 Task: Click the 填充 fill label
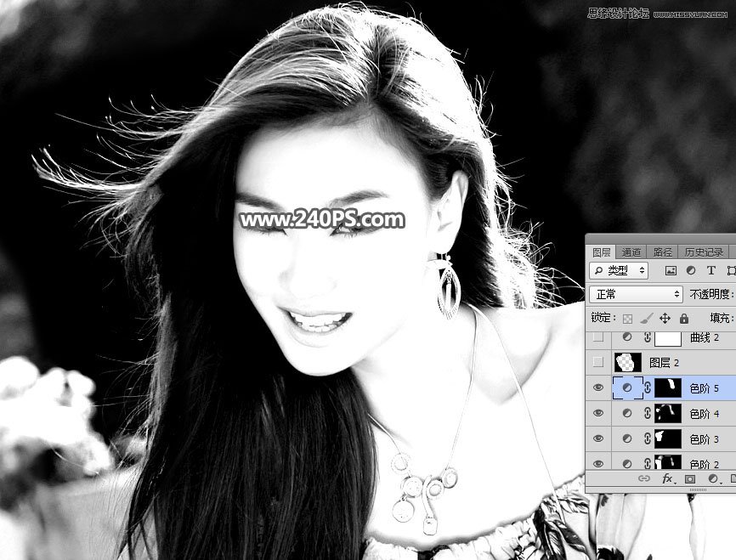(721, 319)
